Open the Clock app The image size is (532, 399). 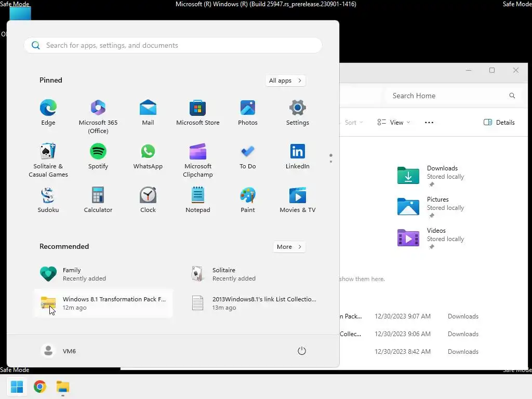pyautogui.click(x=148, y=200)
